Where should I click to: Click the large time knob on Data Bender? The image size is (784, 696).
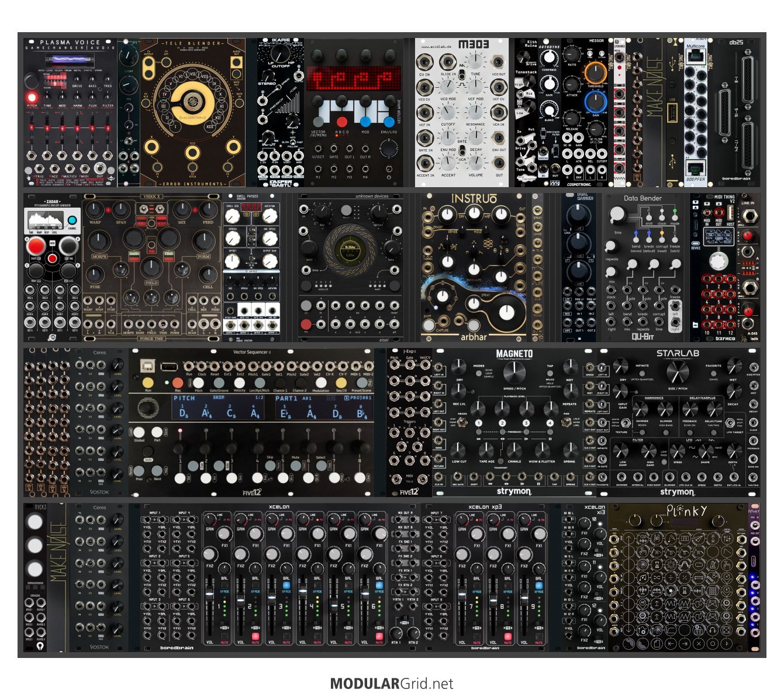[x=617, y=215]
